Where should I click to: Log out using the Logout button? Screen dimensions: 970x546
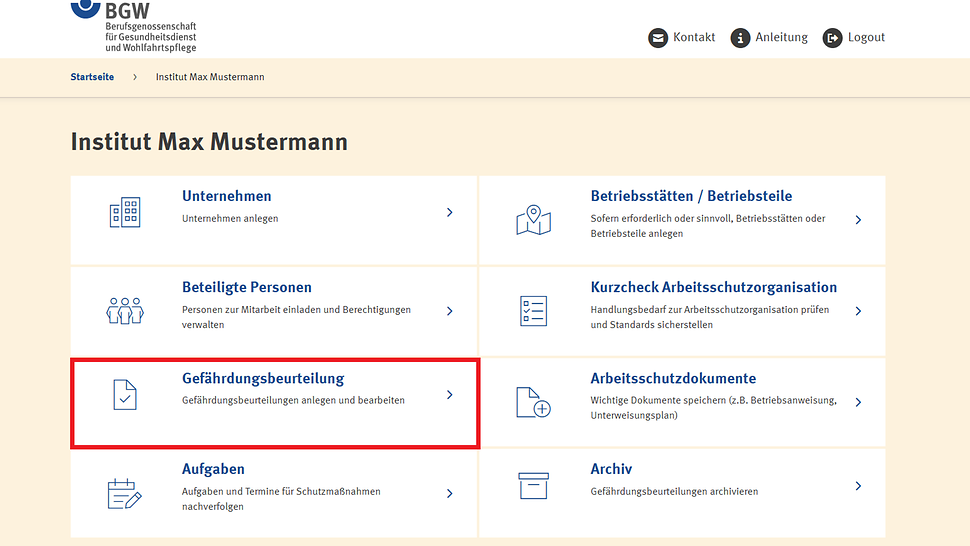(854, 37)
